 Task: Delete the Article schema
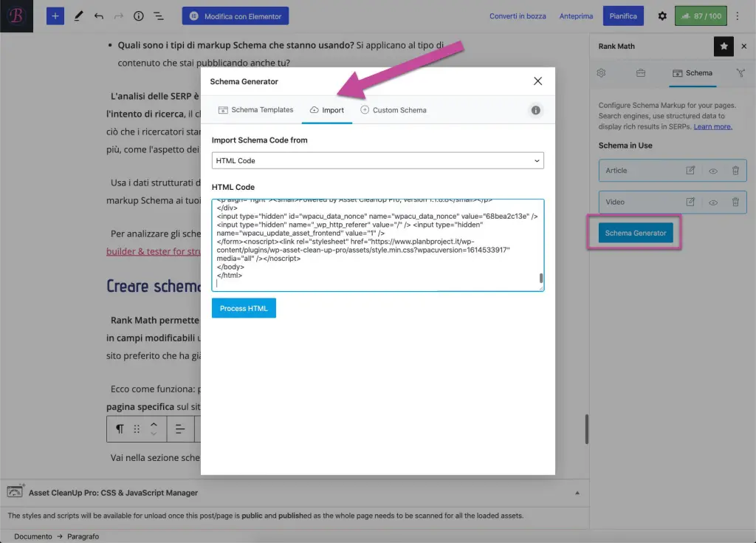click(x=735, y=171)
